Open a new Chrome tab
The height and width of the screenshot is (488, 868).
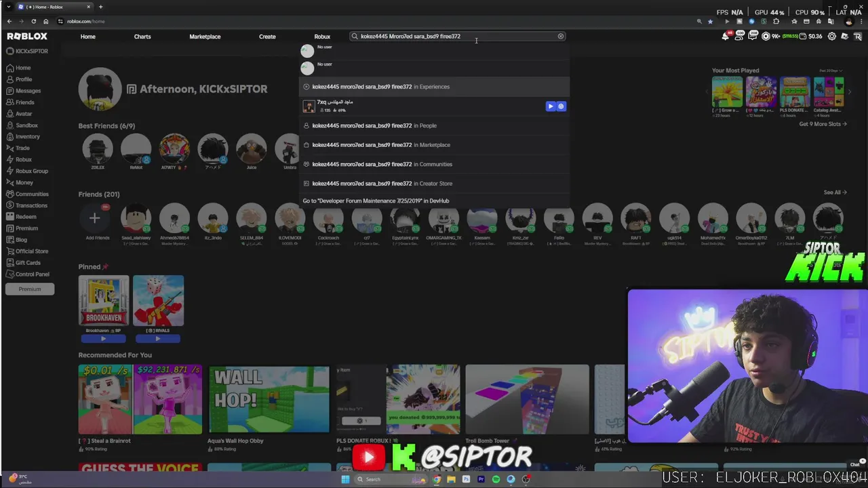[x=100, y=7]
